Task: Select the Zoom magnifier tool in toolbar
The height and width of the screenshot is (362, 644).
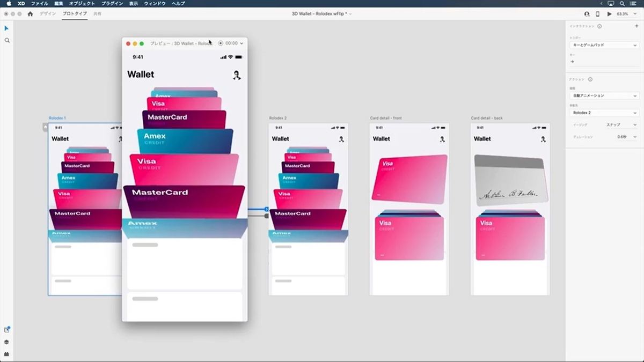Action: point(7,40)
